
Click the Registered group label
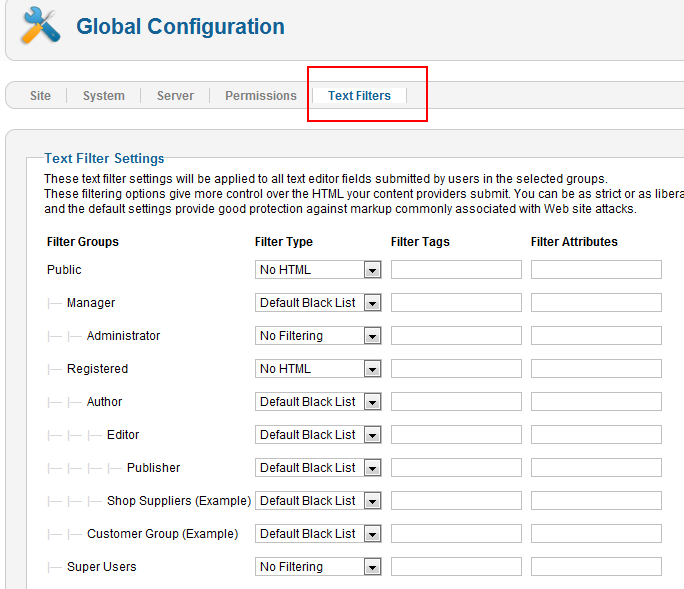coord(97,369)
